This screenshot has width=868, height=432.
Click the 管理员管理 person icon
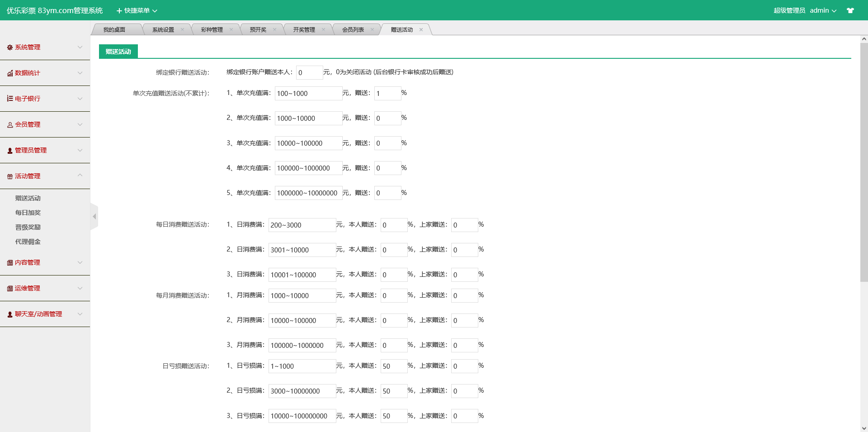[x=10, y=151]
